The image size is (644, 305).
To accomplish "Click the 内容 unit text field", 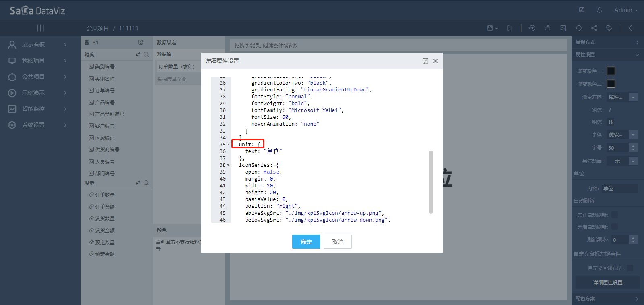I will [x=620, y=188].
